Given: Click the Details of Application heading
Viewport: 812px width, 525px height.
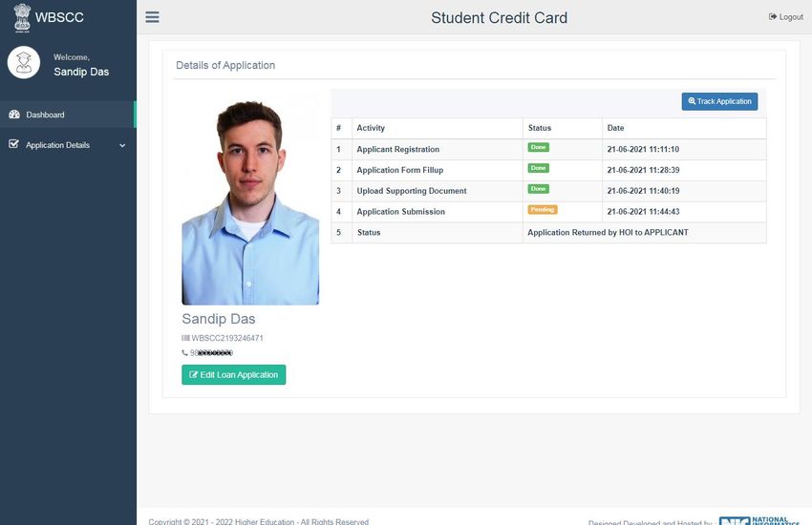Looking at the screenshot, I should pos(225,65).
